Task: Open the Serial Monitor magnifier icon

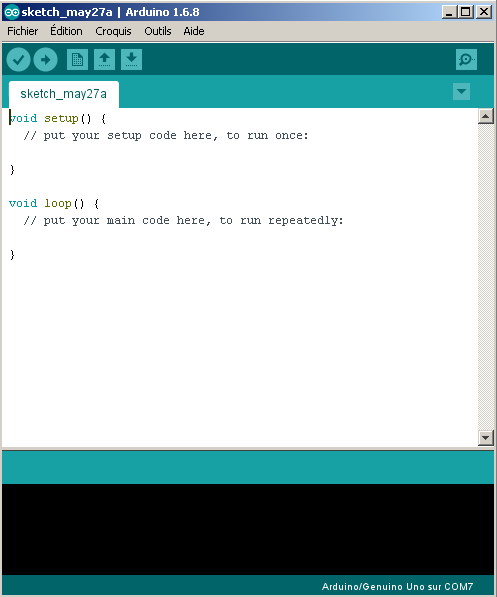Action: [x=466, y=59]
